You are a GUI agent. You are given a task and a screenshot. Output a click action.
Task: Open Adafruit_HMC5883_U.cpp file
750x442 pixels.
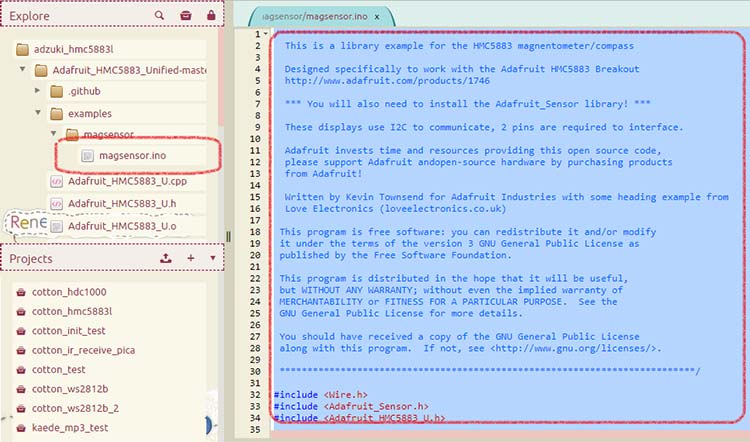point(128,181)
